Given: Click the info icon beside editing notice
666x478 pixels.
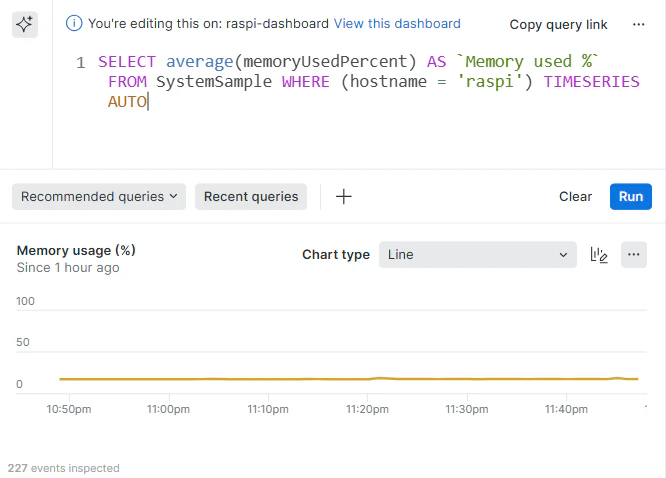Looking at the screenshot, I should click(74, 23).
